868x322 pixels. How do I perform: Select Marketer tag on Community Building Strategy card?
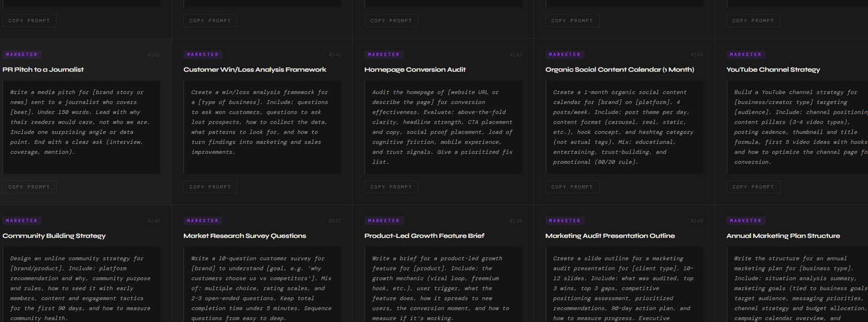(22, 221)
